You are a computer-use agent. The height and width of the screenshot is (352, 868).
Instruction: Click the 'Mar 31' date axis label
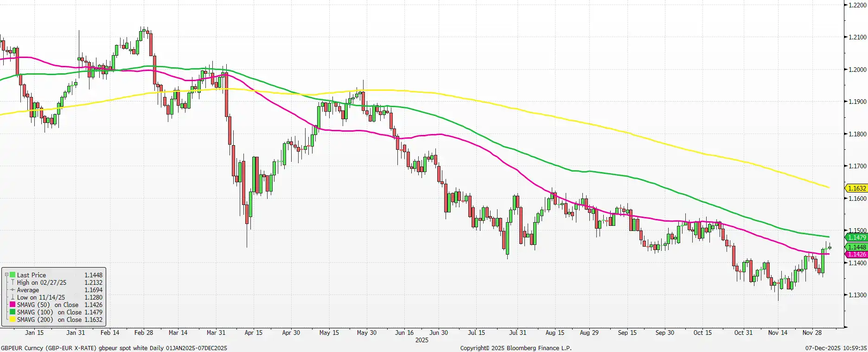pos(216,333)
